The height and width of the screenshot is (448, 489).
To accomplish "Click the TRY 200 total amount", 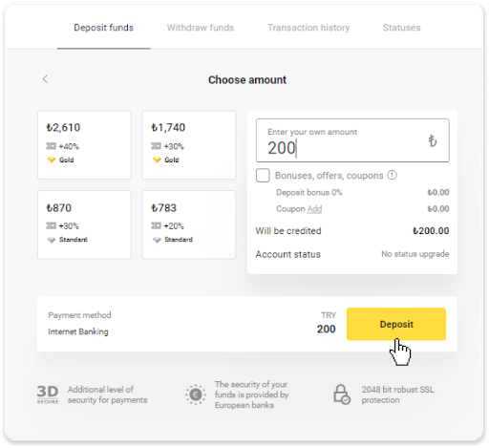I will [327, 323].
